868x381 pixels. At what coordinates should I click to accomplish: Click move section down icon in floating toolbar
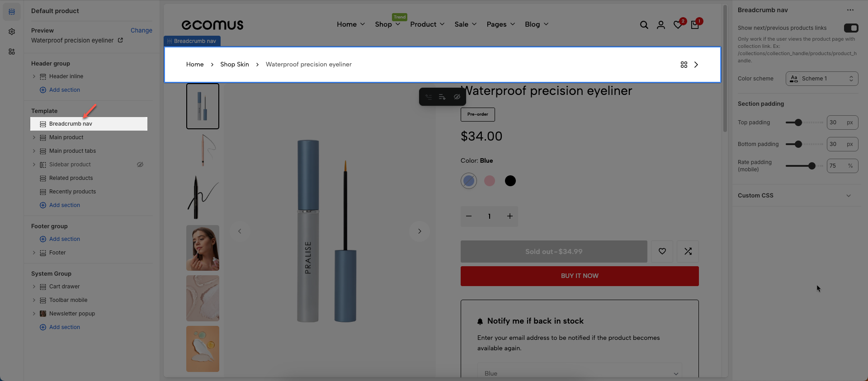tap(443, 97)
